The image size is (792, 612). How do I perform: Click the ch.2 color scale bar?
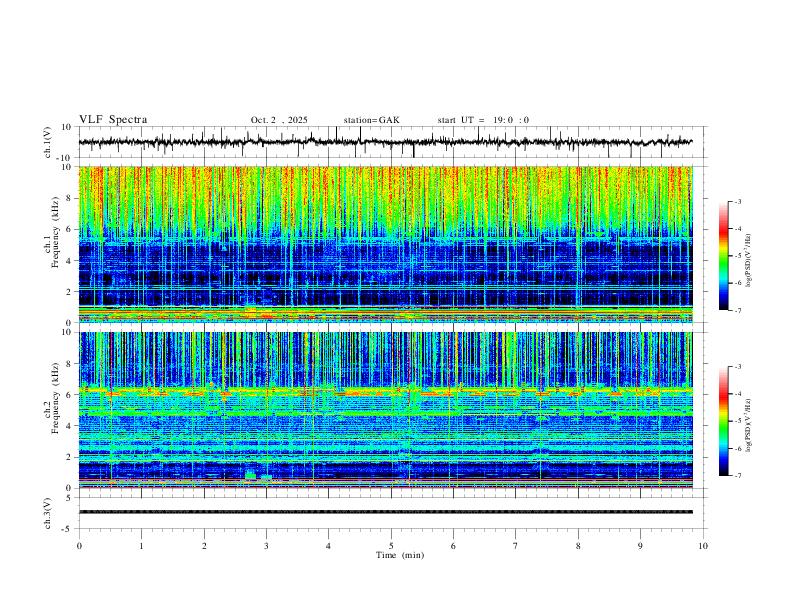tap(723, 421)
